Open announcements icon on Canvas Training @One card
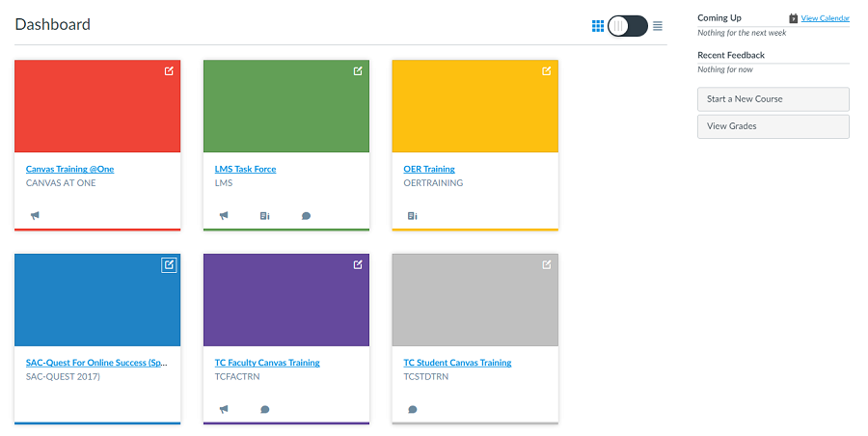868x436 pixels. pos(35,216)
